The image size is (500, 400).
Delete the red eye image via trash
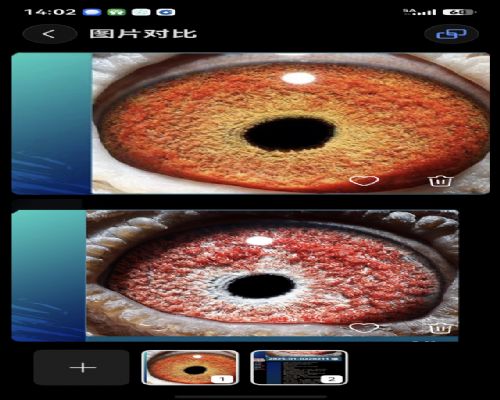pyautogui.click(x=441, y=329)
